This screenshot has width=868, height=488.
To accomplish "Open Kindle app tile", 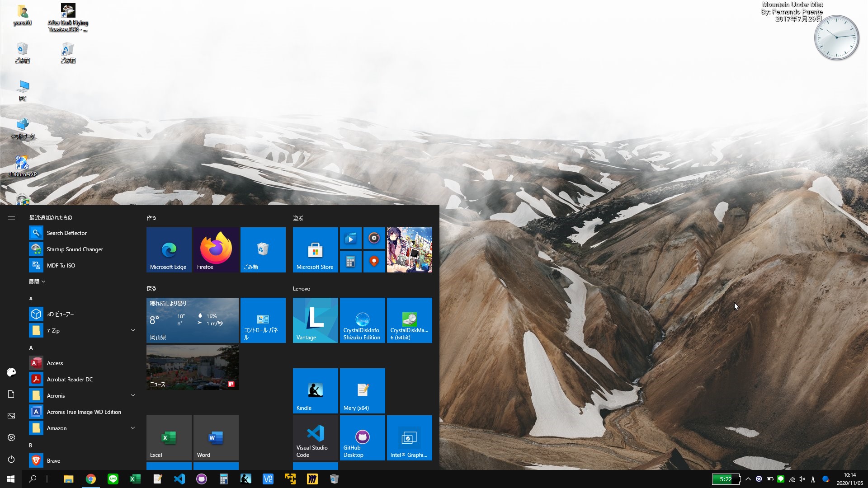I will 315,390.
